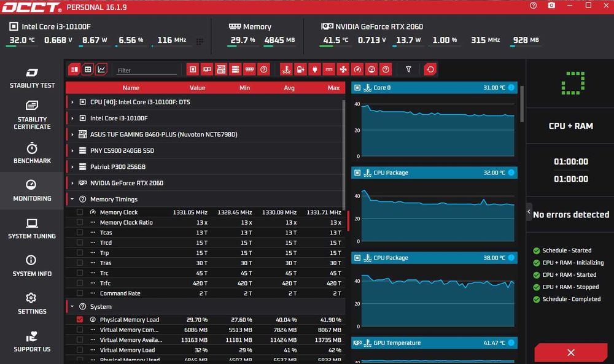Toggle the motherboard sensor filter icon

point(221,69)
